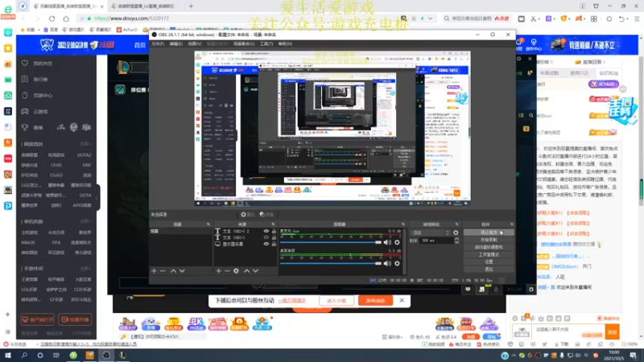
Task: Add a new scene with the plus icon in the OBS scenes panel
Action: [154, 271]
